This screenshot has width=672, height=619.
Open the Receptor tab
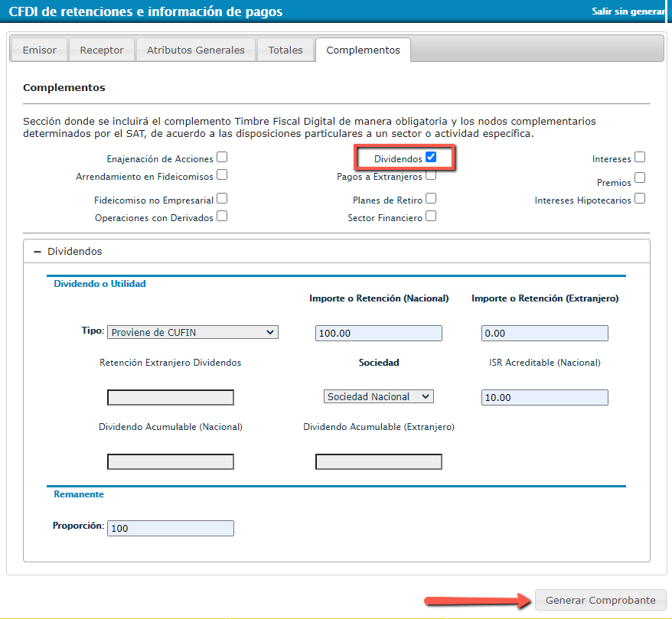pyautogui.click(x=102, y=50)
